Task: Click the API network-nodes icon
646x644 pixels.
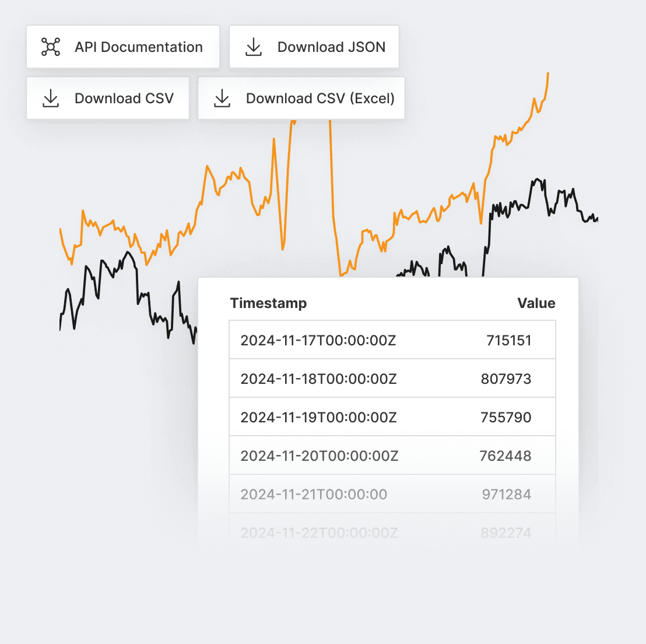Action: [x=51, y=46]
